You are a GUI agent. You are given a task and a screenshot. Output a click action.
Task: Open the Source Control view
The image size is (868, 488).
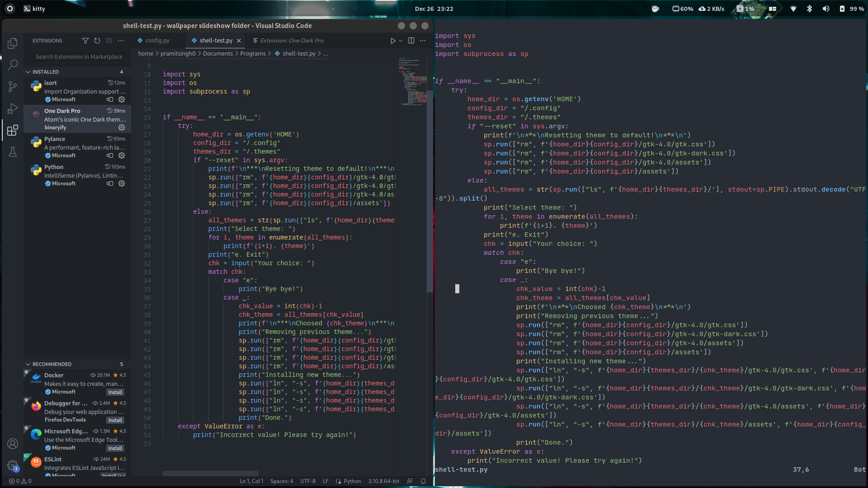(x=12, y=87)
